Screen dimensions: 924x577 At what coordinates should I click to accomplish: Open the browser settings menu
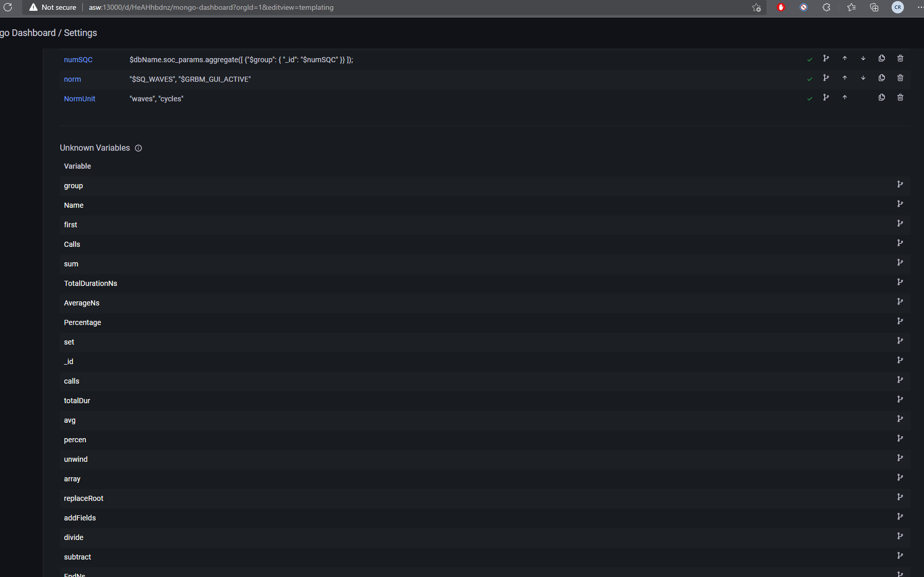click(920, 7)
